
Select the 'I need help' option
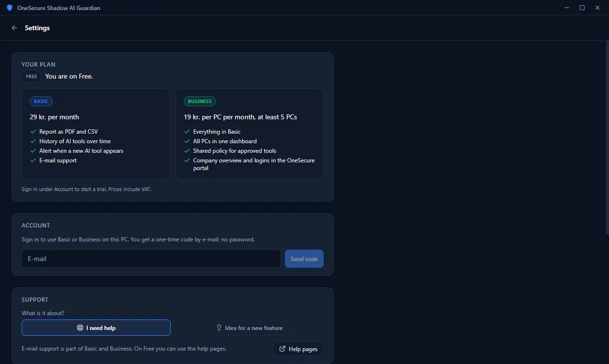click(96, 328)
